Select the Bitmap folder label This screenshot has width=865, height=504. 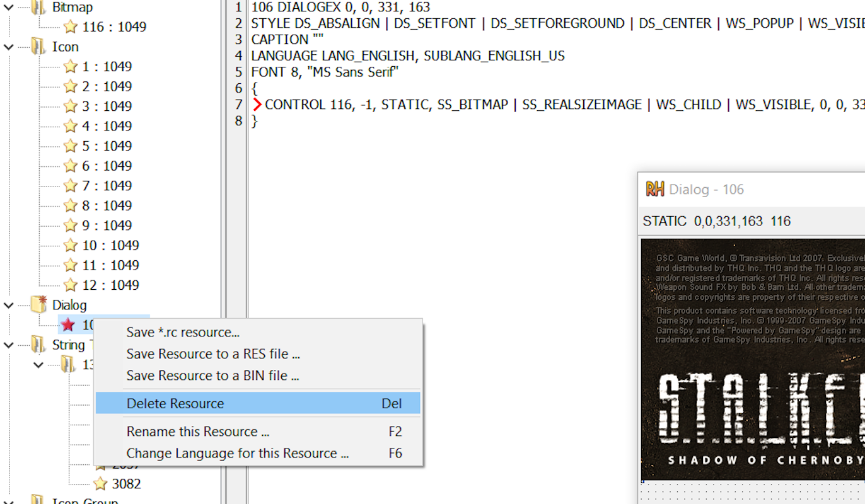[x=73, y=8]
